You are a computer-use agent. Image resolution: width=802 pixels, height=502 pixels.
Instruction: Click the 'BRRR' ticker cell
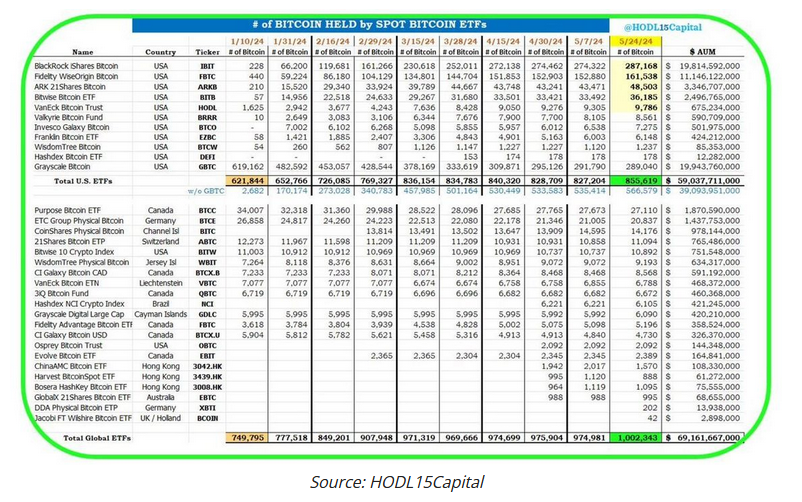(x=207, y=118)
